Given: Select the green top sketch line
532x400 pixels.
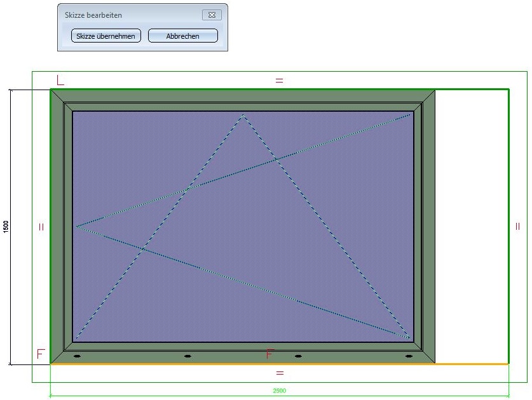Looking at the screenshot, I should (x=280, y=90).
